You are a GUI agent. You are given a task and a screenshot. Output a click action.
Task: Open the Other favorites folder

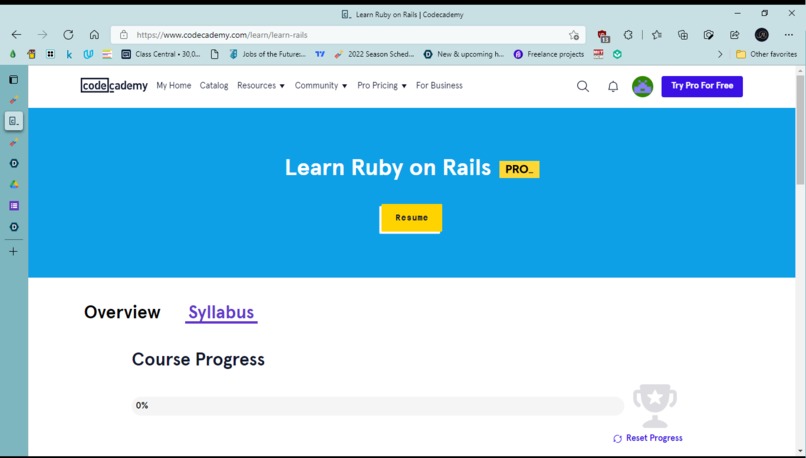[766, 54]
